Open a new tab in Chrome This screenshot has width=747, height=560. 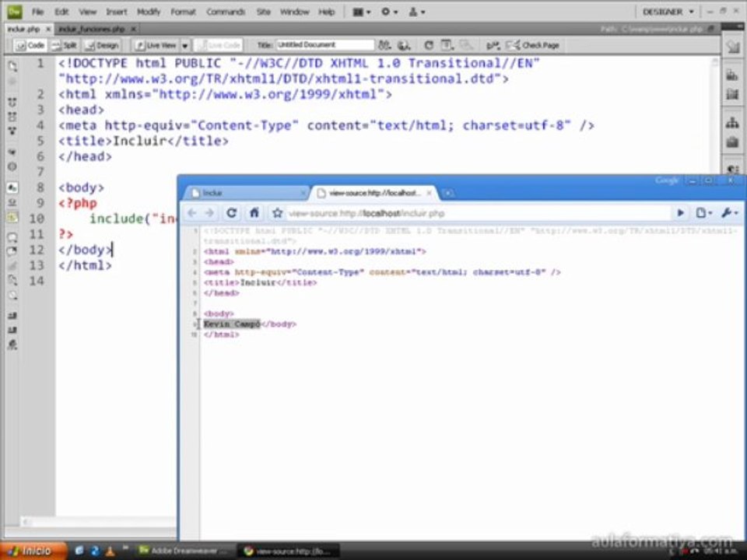[448, 193]
